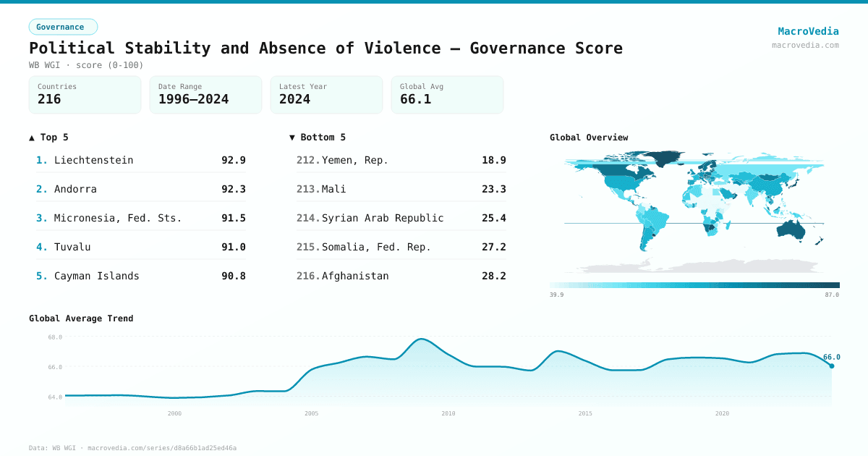Click Afghanistan's score 28.2
868x456 pixels.
click(x=494, y=276)
